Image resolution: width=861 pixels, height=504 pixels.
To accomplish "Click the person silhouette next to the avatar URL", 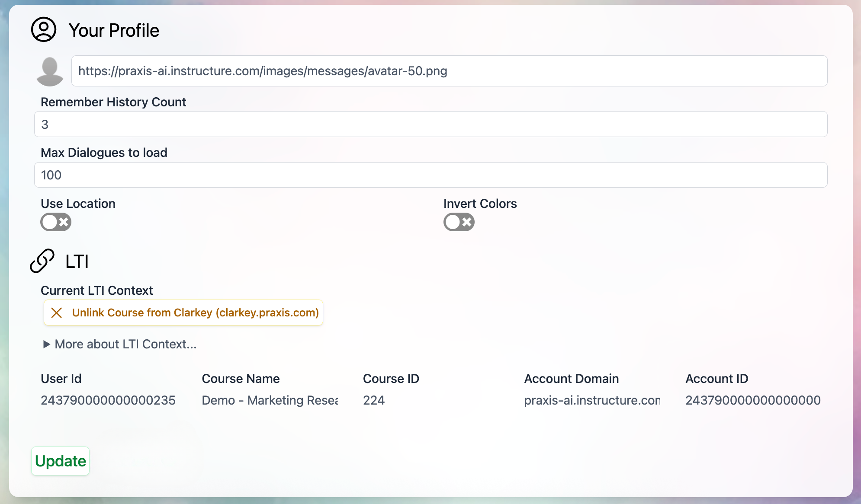I will tap(50, 70).
